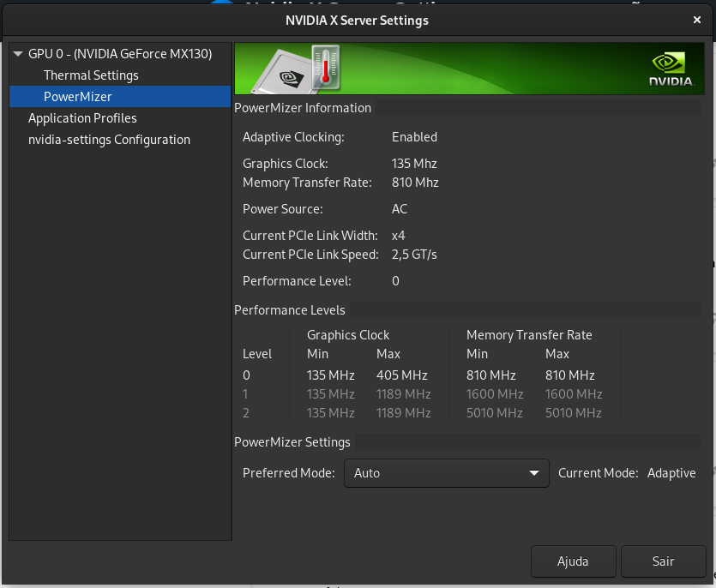Click the Current PCIe Link Speed label

coord(310,255)
